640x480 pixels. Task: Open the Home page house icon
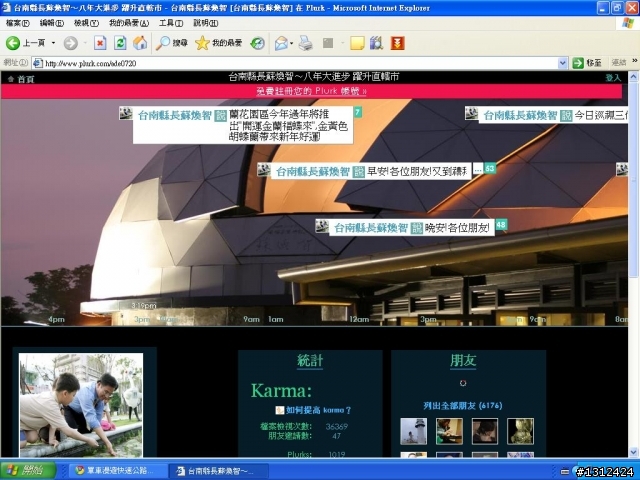[140, 43]
